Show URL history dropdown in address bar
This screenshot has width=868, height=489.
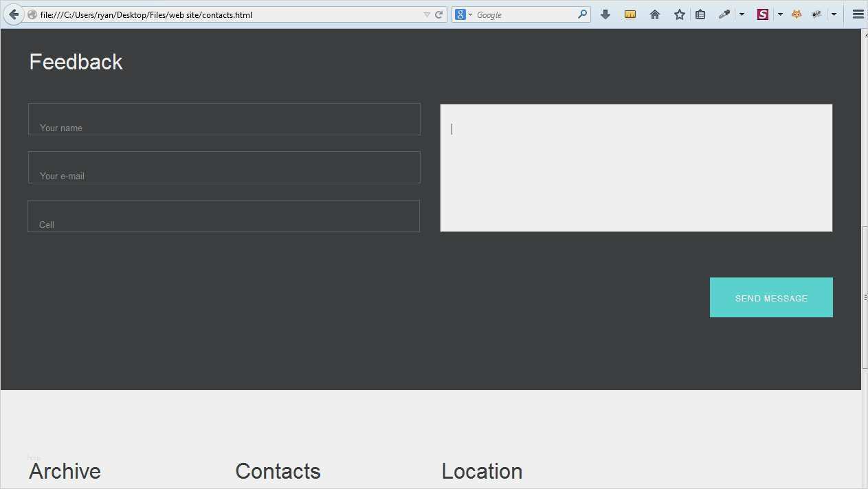click(x=427, y=14)
